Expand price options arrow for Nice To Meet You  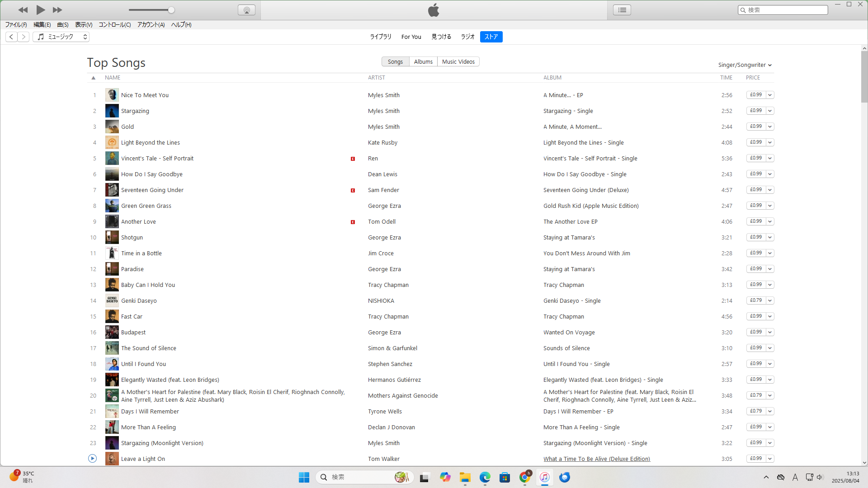coord(770,95)
